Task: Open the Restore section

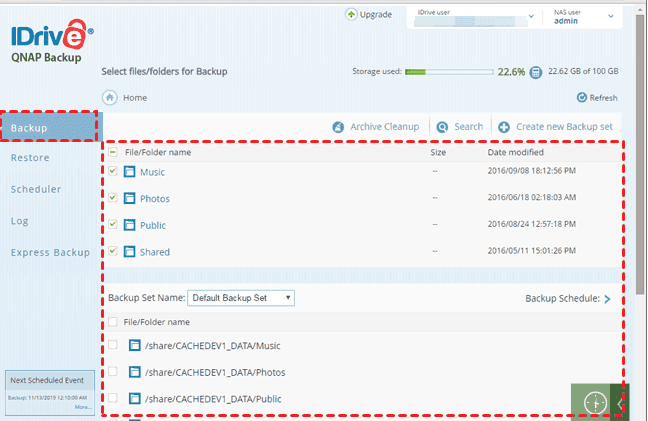Action: [30, 158]
